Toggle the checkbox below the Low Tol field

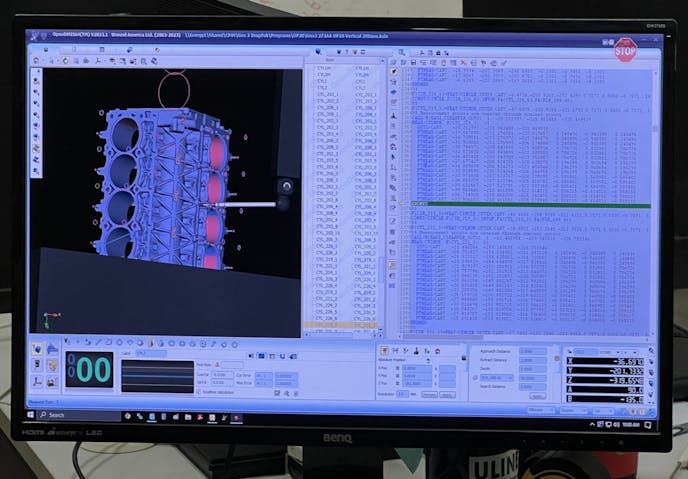200,391
